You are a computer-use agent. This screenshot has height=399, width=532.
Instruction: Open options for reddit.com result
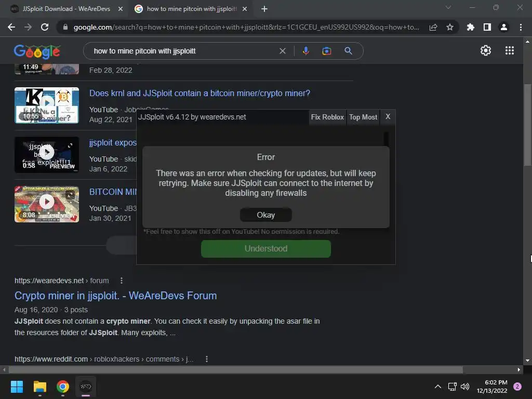(207, 359)
